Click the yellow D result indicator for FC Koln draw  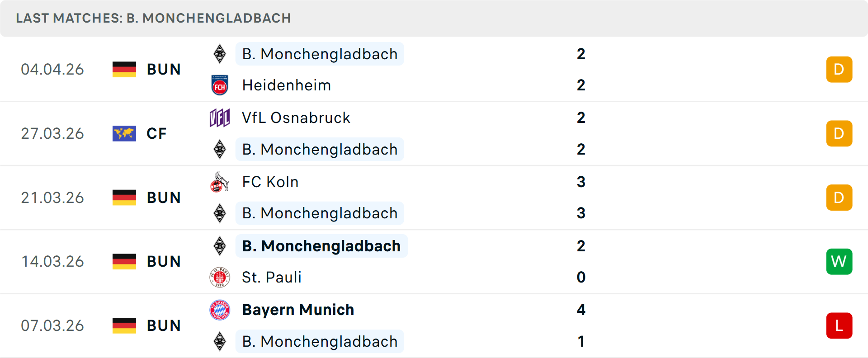click(839, 198)
